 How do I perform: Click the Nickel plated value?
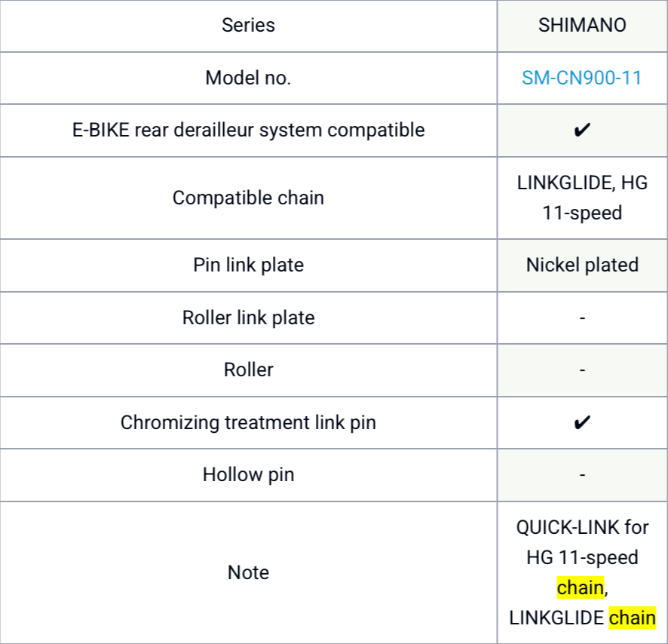pyautogui.click(x=582, y=265)
